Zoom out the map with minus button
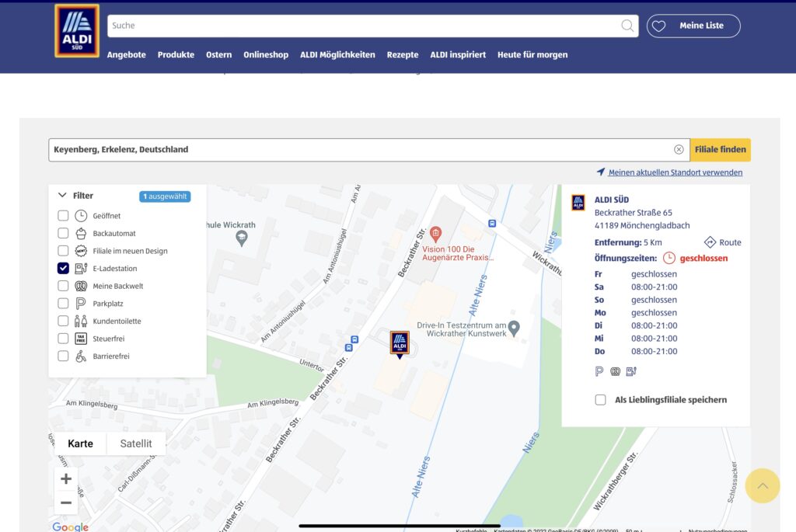The image size is (796, 532). point(66,502)
